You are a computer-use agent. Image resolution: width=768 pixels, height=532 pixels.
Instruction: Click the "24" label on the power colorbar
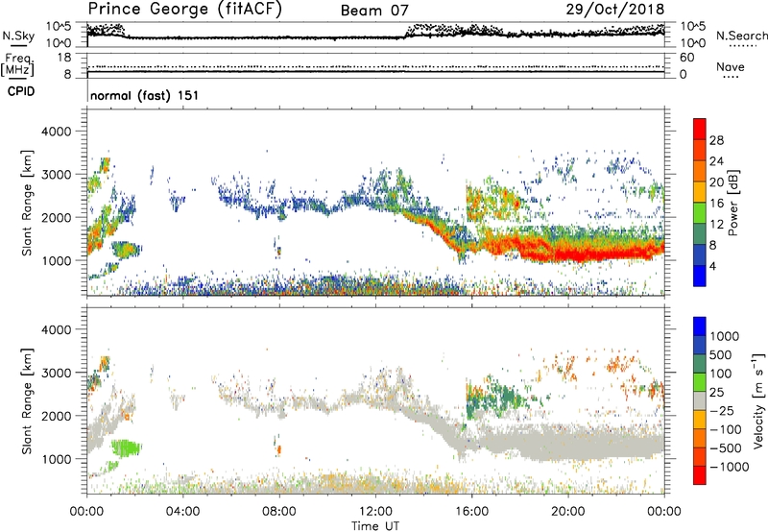pyautogui.click(x=716, y=161)
